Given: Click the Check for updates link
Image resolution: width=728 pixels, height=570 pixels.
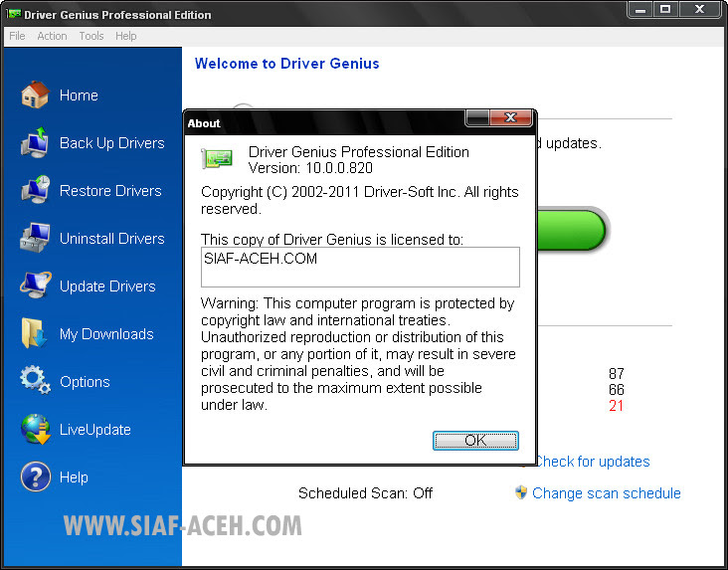Looking at the screenshot, I should tap(592, 462).
